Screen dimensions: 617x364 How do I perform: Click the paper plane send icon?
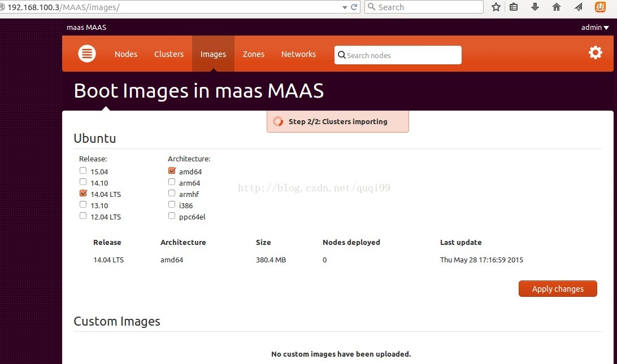click(x=578, y=7)
